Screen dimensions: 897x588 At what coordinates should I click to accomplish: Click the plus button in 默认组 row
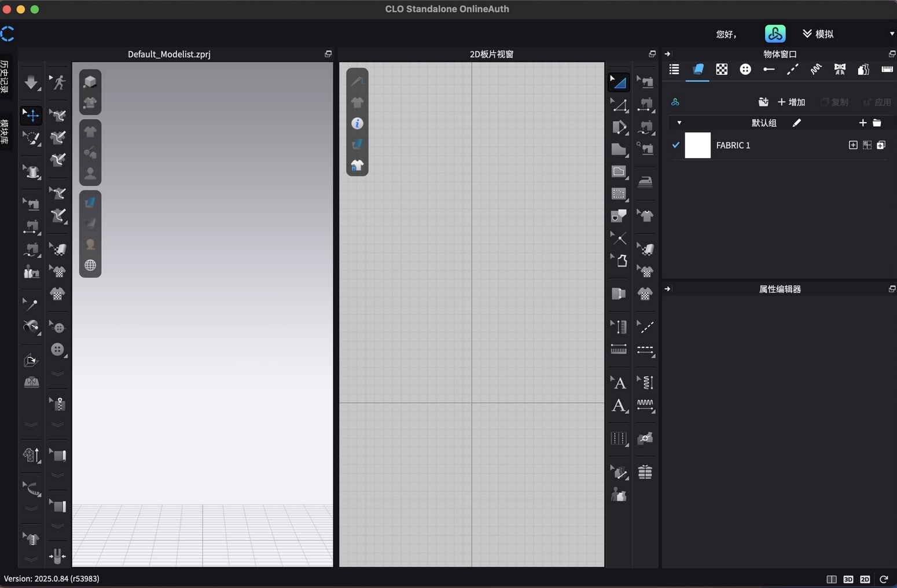pos(863,123)
